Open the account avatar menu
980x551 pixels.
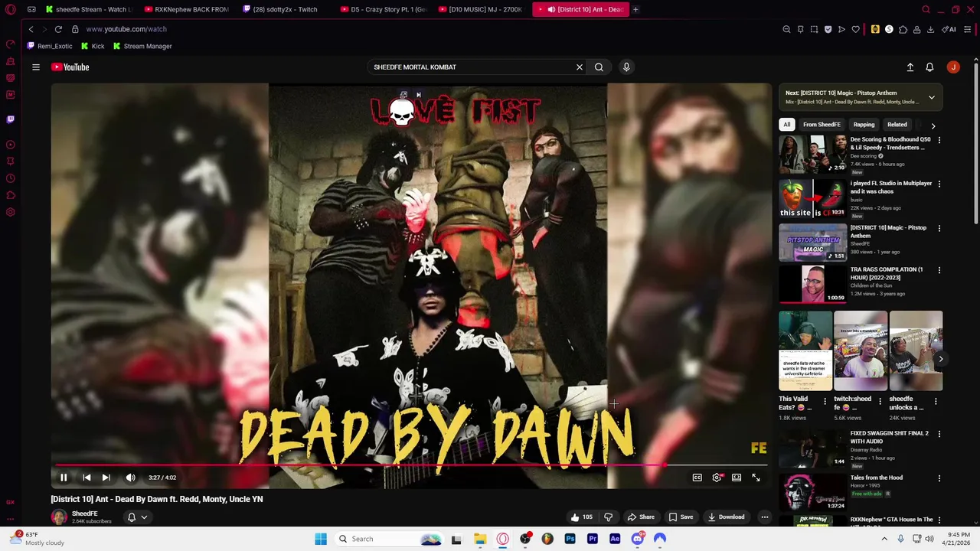pyautogui.click(x=953, y=67)
